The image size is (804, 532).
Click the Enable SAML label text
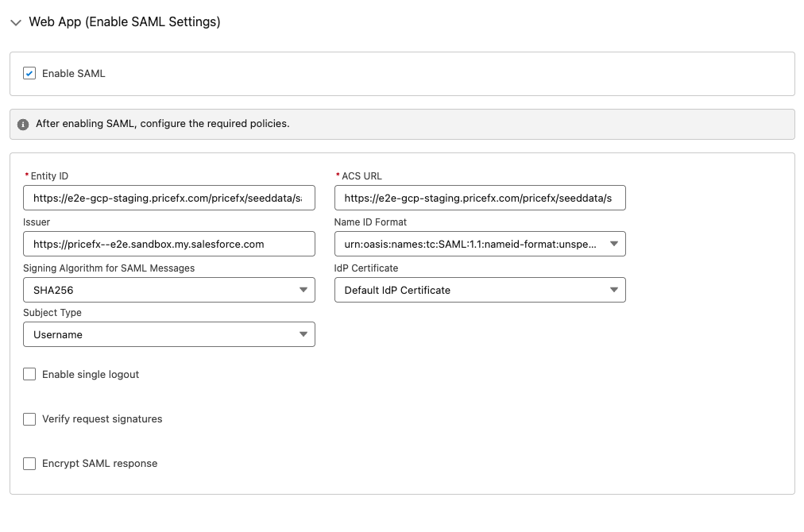click(x=74, y=74)
